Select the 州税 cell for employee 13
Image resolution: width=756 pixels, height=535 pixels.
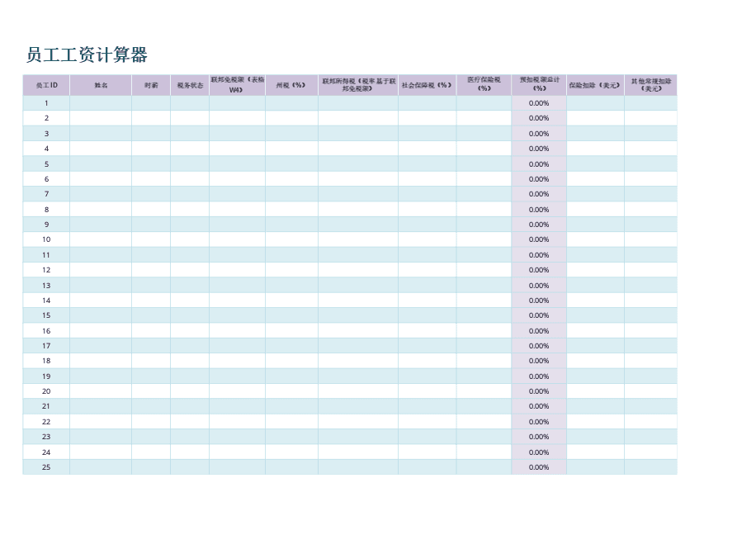pos(291,285)
